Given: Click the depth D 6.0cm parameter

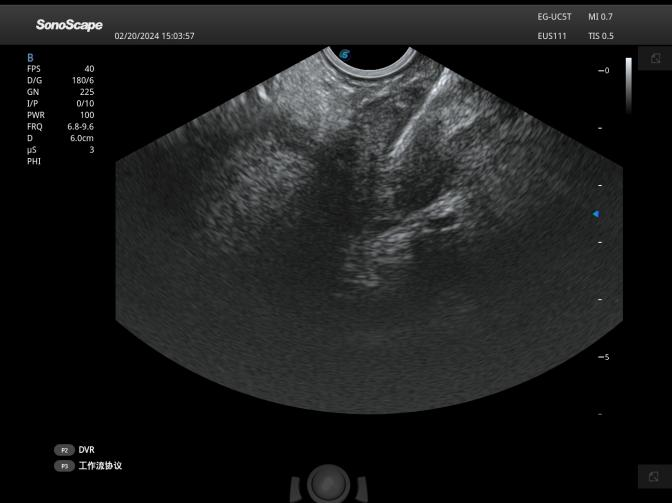Looking at the screenshot, I should (60, 138).
